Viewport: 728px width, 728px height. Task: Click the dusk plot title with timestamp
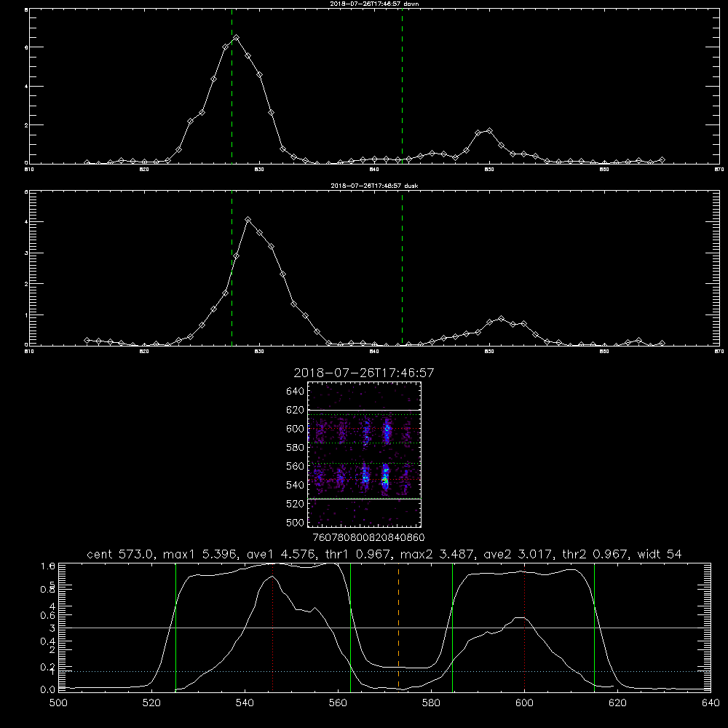point(374,186)
